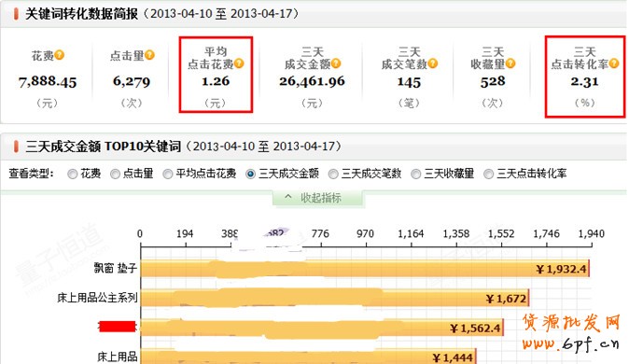Open the help icon beside 三天收藏量

510,63
